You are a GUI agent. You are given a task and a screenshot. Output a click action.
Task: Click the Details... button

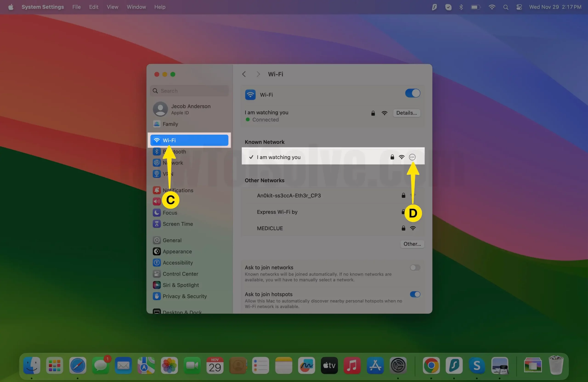[406, 113]
